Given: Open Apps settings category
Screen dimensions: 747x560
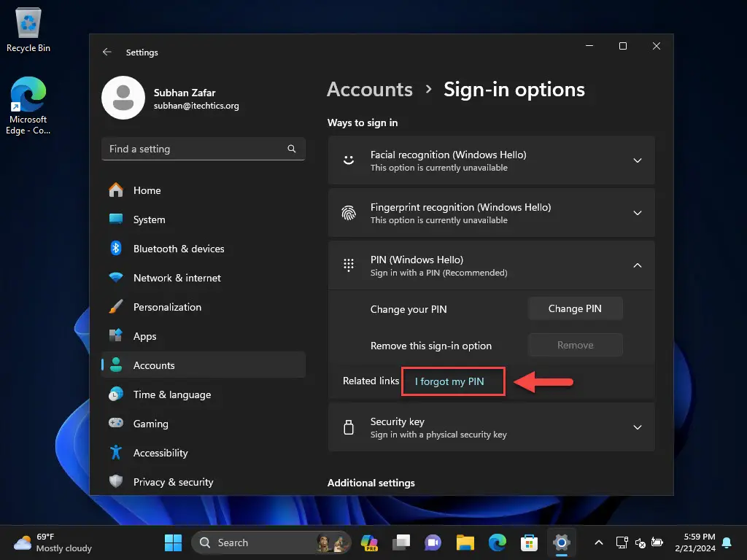Looking at the screenshot, I should (x=204, y=335).
